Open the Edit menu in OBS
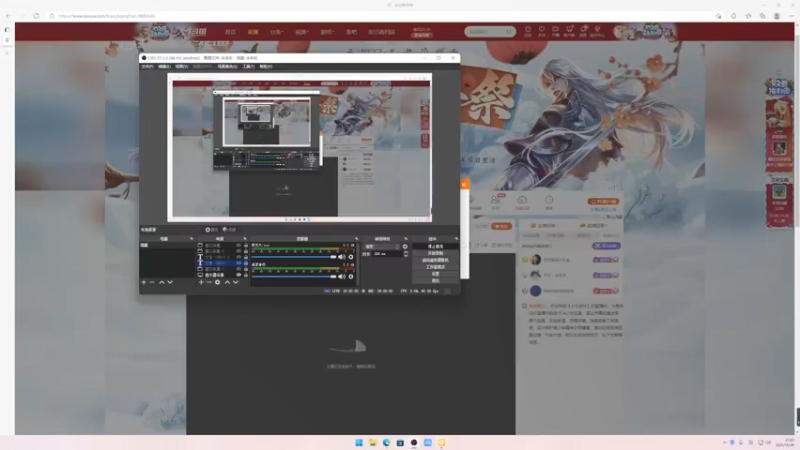The height and width of the screenshot is (450, 800). click(164, 66)
